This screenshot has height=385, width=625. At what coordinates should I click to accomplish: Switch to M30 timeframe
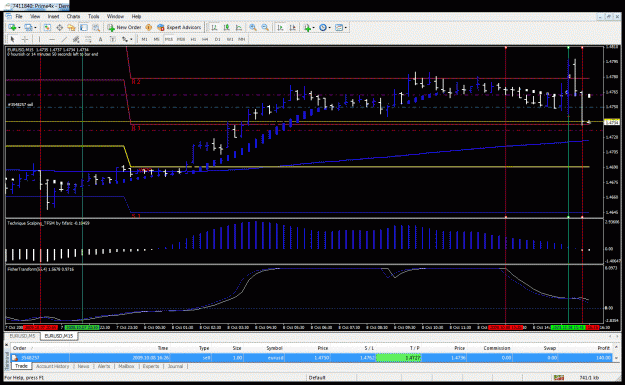tap(181, 39)
